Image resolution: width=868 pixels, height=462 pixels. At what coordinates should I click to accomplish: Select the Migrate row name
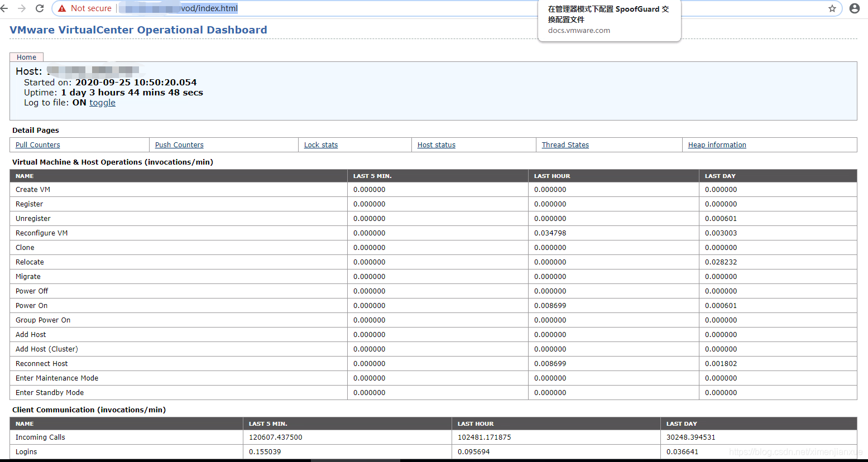28,277
